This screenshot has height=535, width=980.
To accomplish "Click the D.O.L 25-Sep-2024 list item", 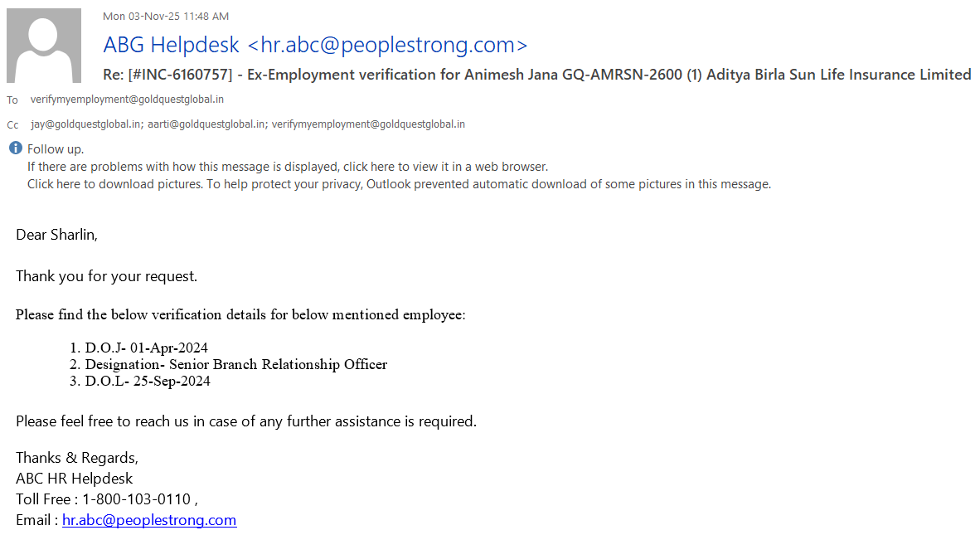I will pos(148,382).
